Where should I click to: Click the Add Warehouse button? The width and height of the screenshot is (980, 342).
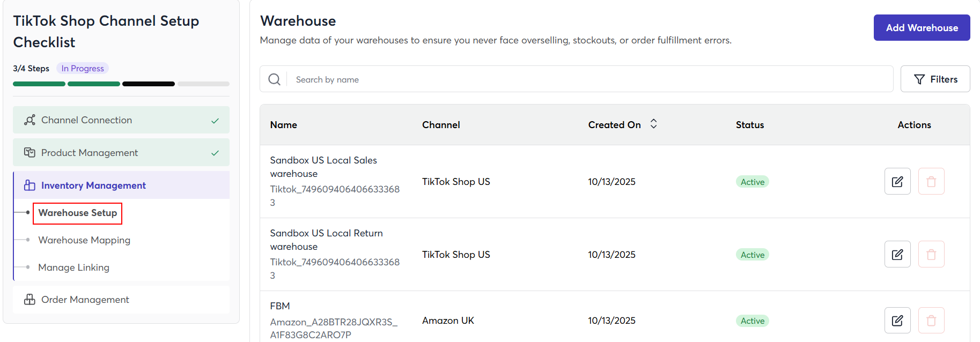pyautogui.click(x=922, y=28)
